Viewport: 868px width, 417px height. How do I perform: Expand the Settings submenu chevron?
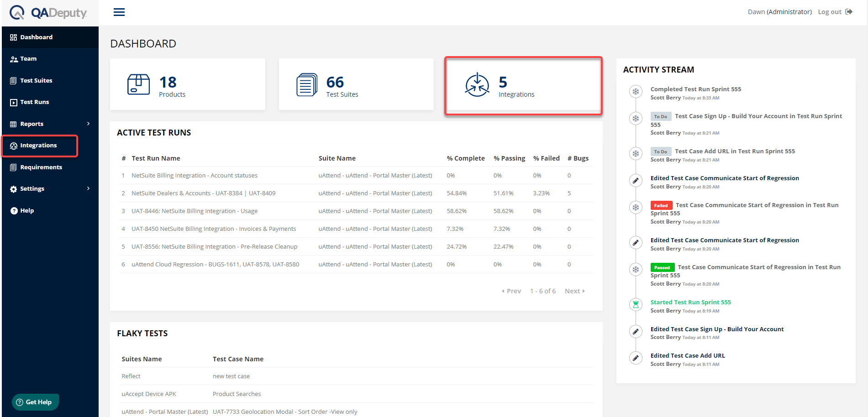[x=89, y=188]
